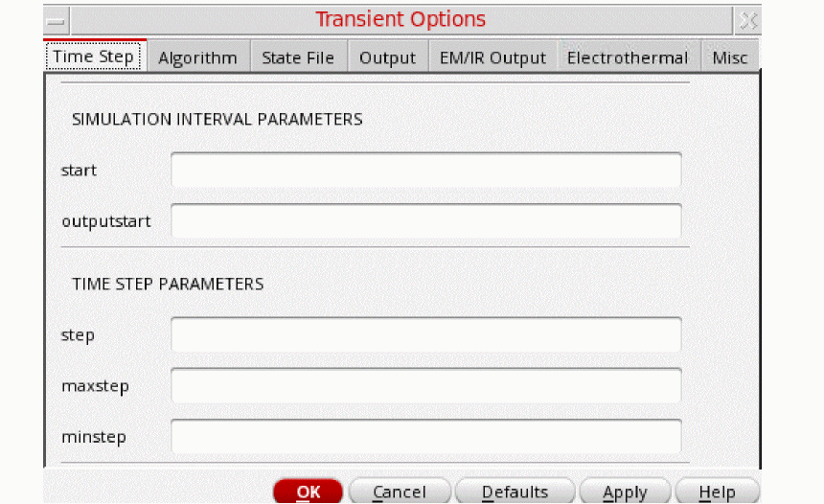The image size is (824, 504).
Task: Show the Misc tab options
Action: tap(730, 57)
